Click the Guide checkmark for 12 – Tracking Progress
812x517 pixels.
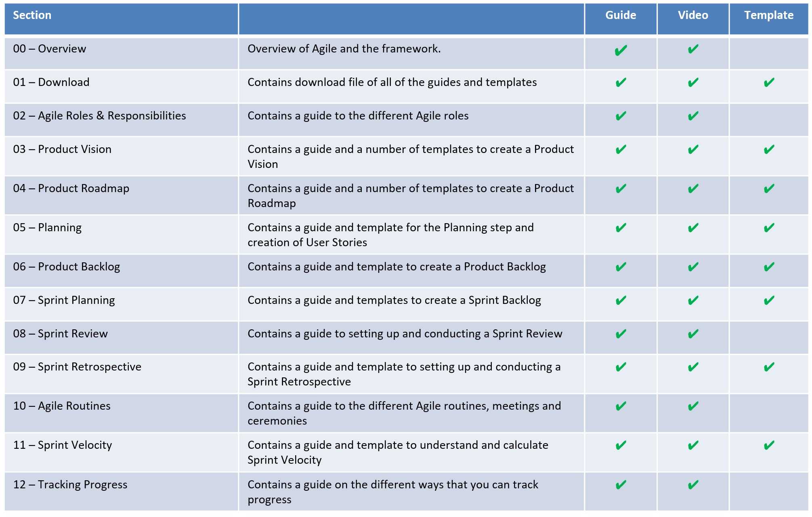click(x=621, y=485)
